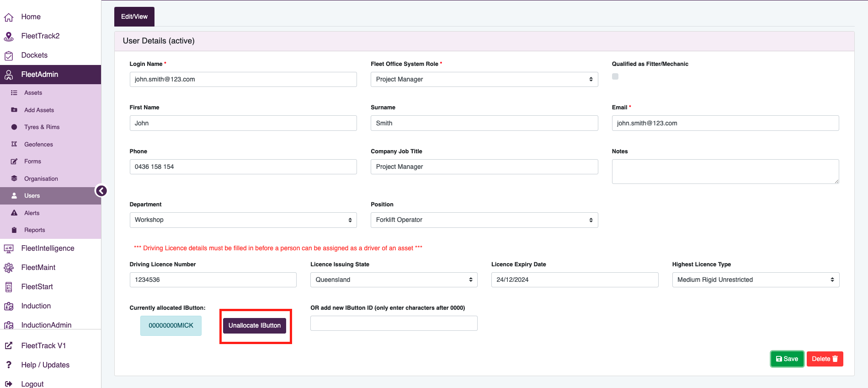Click the Dockets clipboard icon
The image size is (868, 388).
click(x=9, y=56)
